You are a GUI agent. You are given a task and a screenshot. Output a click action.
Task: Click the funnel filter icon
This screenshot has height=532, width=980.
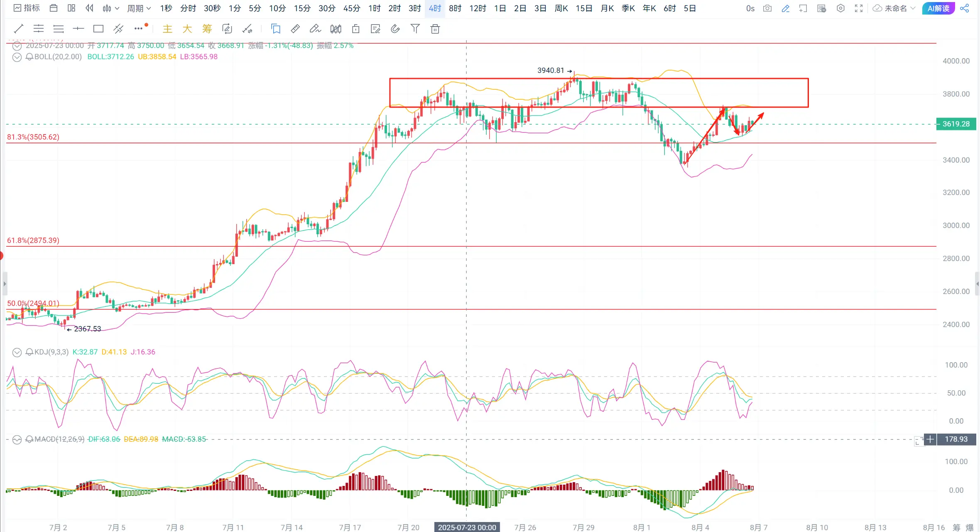coord(415,29)
